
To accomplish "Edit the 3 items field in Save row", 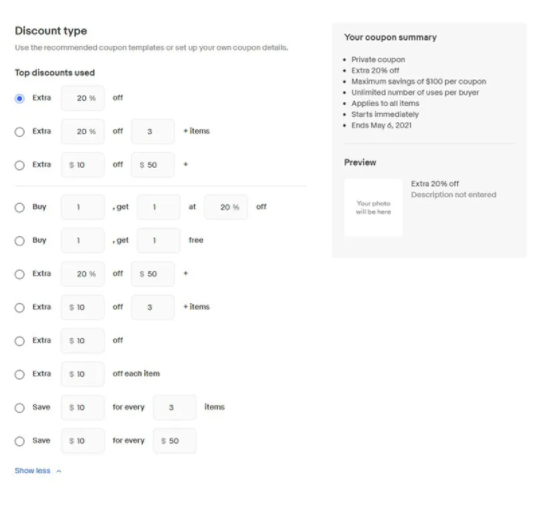I will point(175,407).
